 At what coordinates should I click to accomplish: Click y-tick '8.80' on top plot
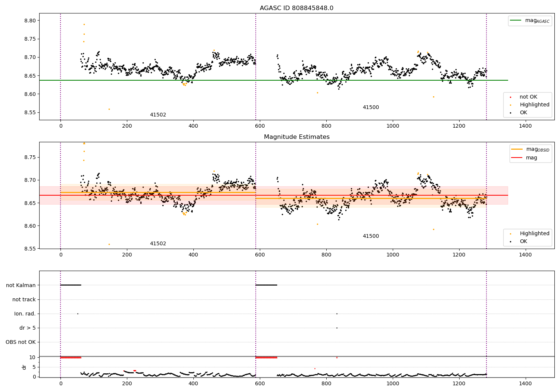30,21
